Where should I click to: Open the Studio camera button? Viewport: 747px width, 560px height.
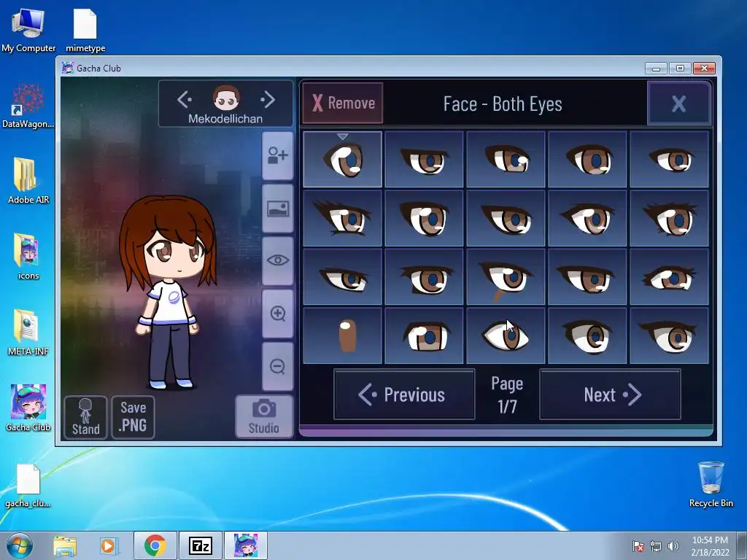[x=264, y=416]
